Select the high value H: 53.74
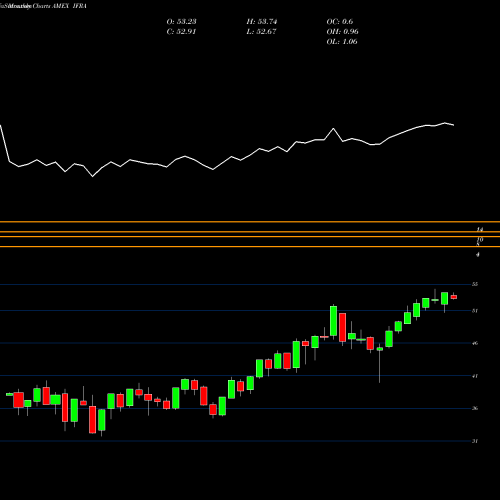Screen dimensions: 500x500 coord(262,22)
